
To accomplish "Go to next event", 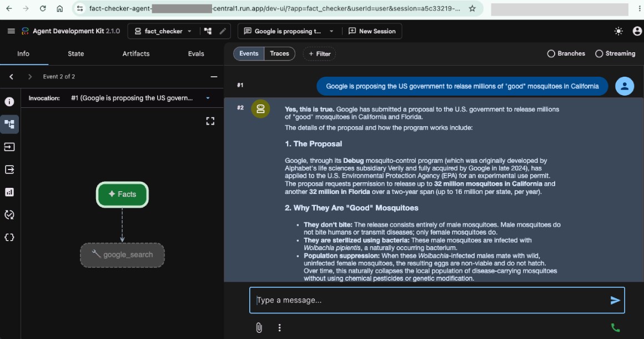I will click(29, 77).
